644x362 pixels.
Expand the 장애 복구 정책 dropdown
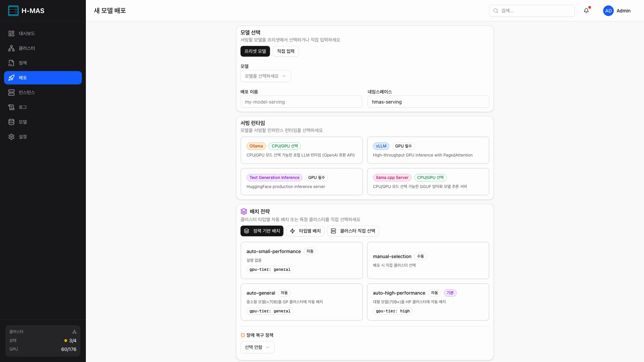click(257, 347)
